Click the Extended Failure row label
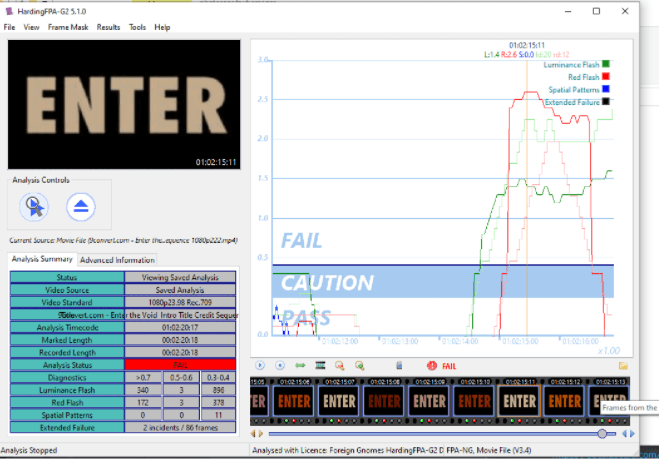The width and height of the screenshot is (661, 465). 67,427
